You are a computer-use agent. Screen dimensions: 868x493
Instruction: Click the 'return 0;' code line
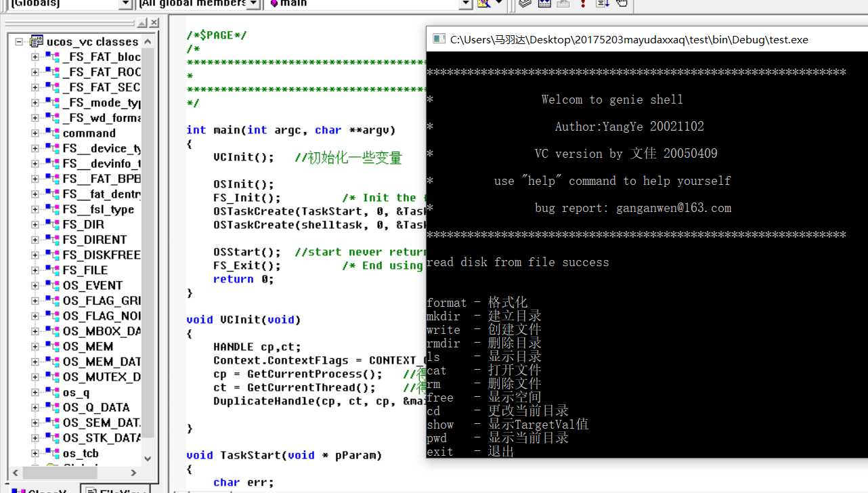pos(244,279)
